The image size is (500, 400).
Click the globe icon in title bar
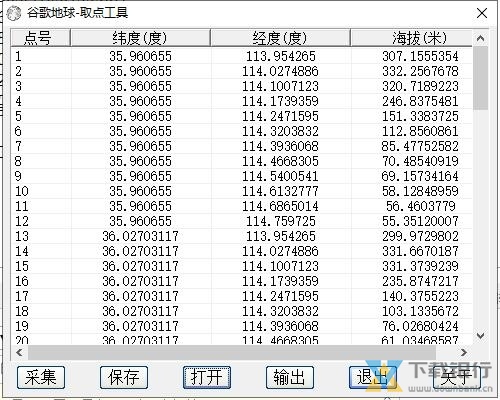pos(14,13)
